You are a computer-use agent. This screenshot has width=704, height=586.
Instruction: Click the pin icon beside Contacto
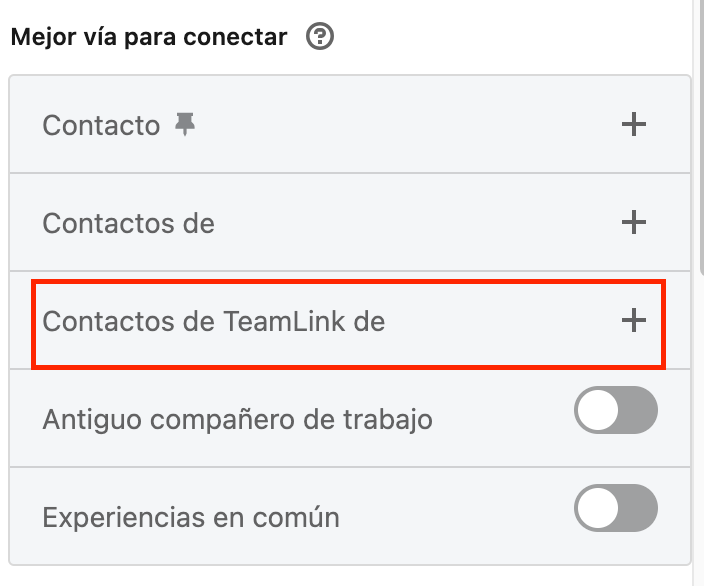(x=185, y=124)
